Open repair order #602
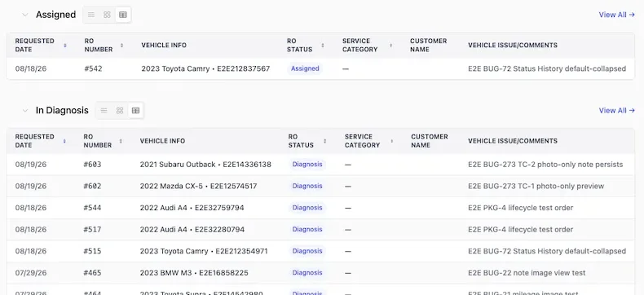Screen dimensions: 644x295 coord(92,187)
